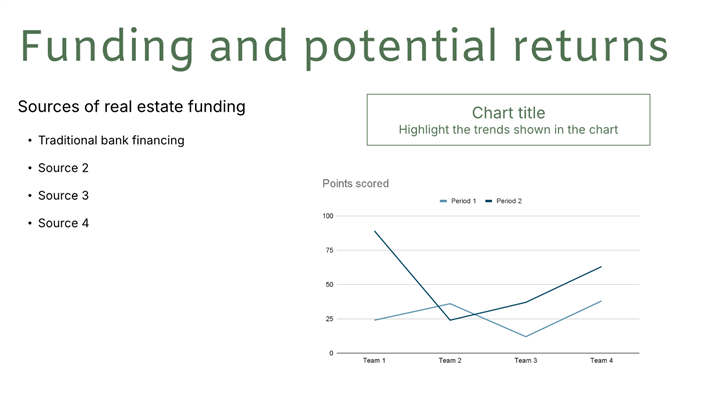721x405 pixels.
Task: Select the "Source 2" bullet item
Action: point(63,168)
